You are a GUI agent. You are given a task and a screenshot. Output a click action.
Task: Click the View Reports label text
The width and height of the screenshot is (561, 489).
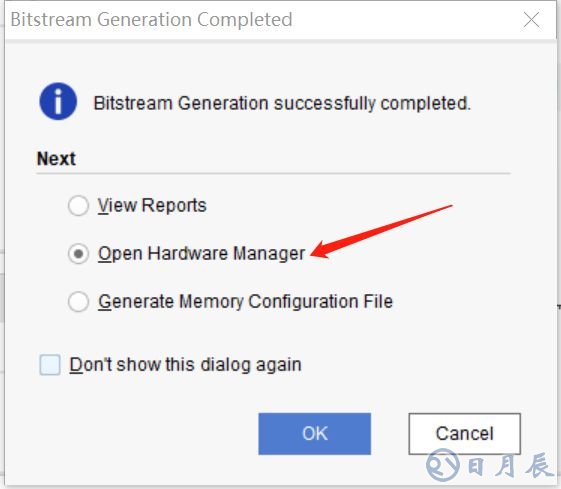click(152, 206)
